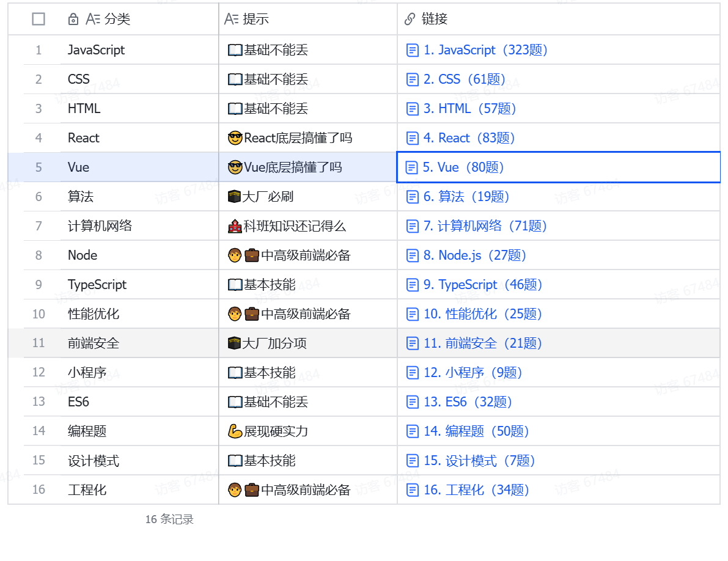This screenshot has width=728, height=561.
Task: Tick the select-all checkbox in header
Action: click(39, 19)
